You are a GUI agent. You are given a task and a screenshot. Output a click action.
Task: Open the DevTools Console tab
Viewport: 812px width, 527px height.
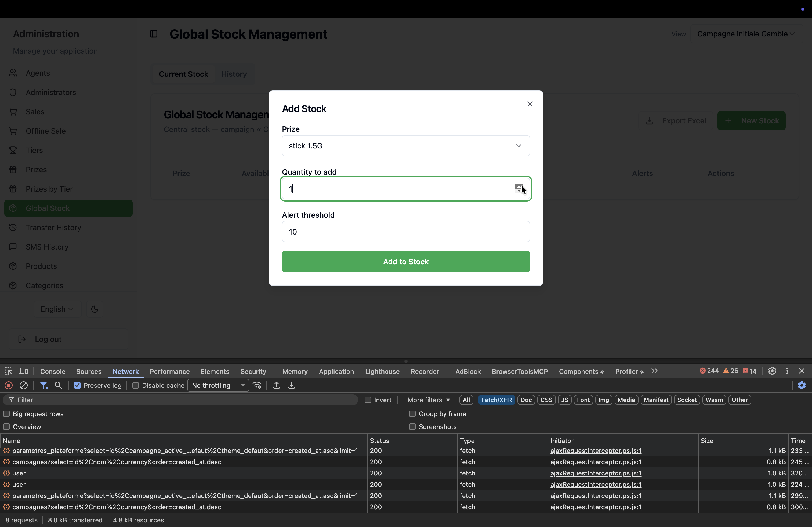coord(53,371)
